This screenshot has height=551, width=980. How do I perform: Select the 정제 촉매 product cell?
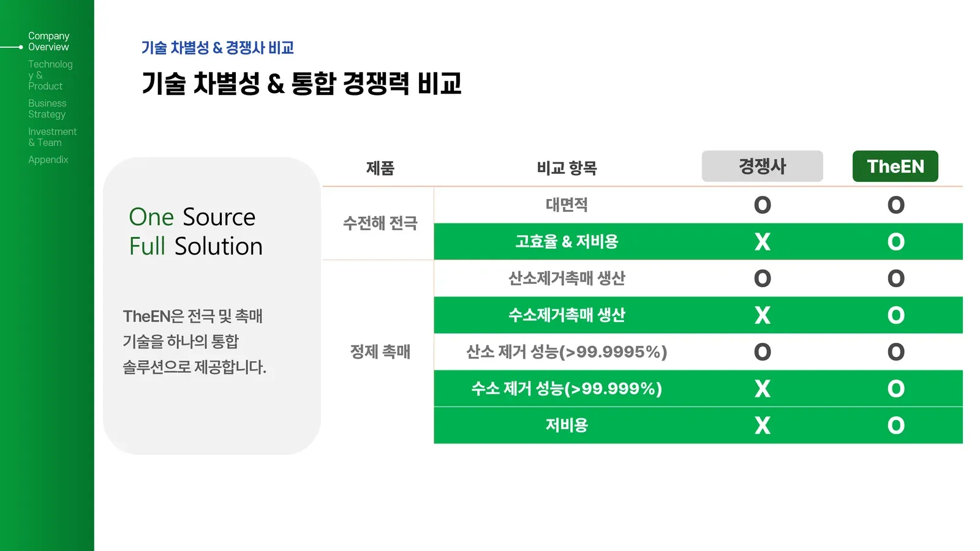coord(380,352)
